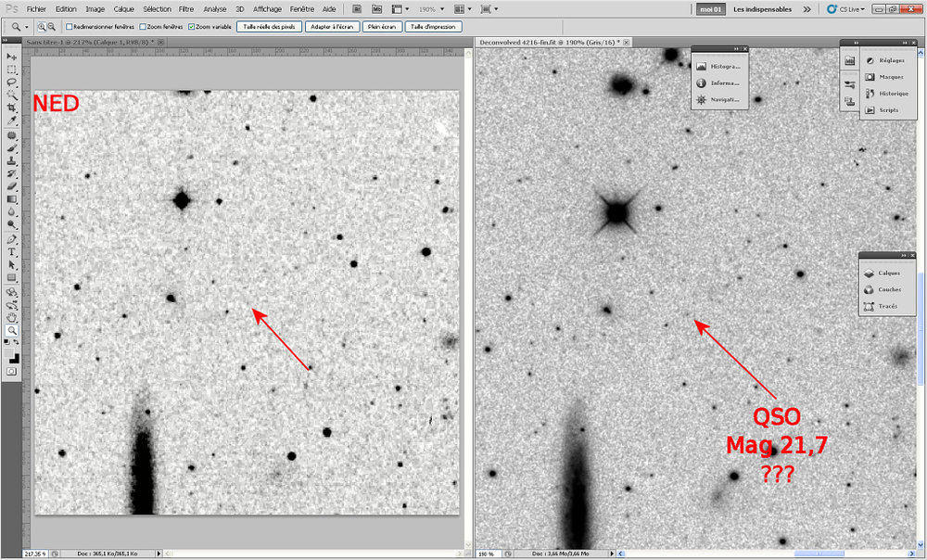The height and width of the screenshot is (560, 927).
Task: Open the Fichier menu
Action: 36,9
